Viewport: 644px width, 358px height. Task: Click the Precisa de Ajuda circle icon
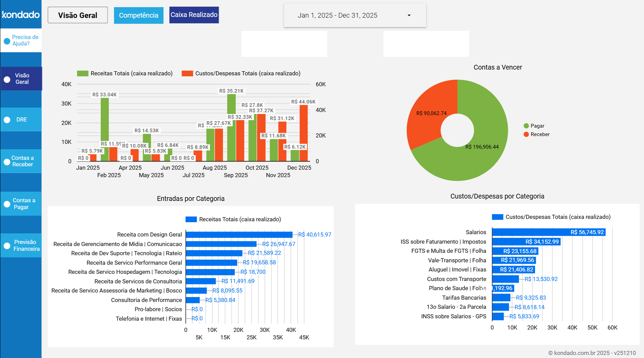coord(6,40)
